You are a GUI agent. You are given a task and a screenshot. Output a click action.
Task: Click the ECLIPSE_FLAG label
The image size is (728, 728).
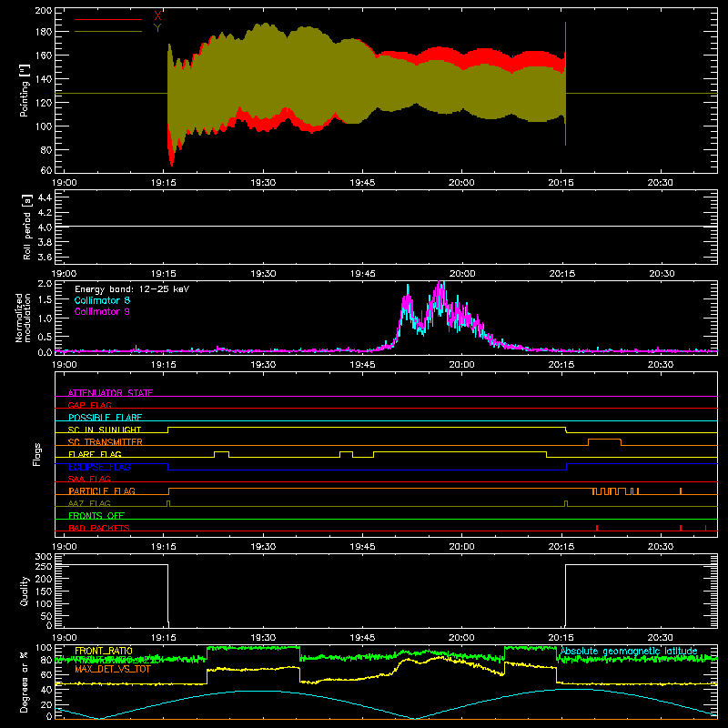(x=99, y=467)
